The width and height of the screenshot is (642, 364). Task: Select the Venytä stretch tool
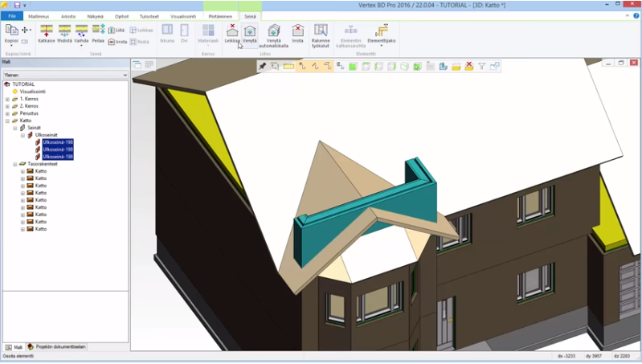tap(250, 33)
